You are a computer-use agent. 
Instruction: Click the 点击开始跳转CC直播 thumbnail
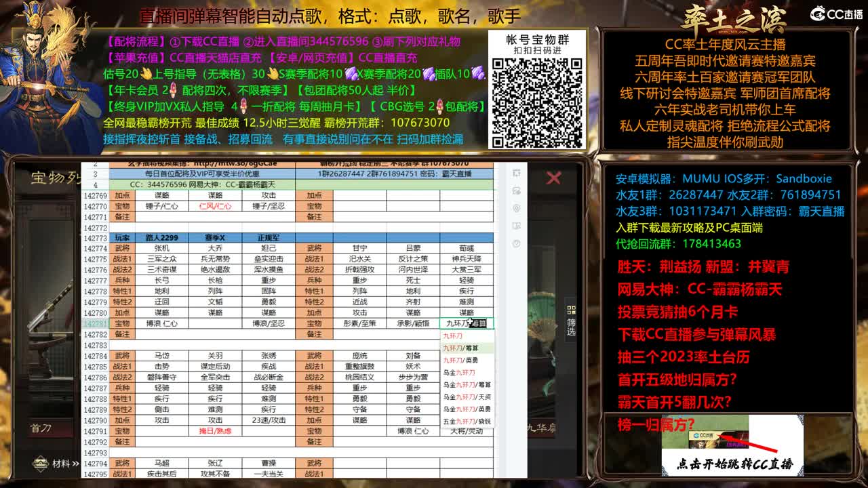click(732, 445)
